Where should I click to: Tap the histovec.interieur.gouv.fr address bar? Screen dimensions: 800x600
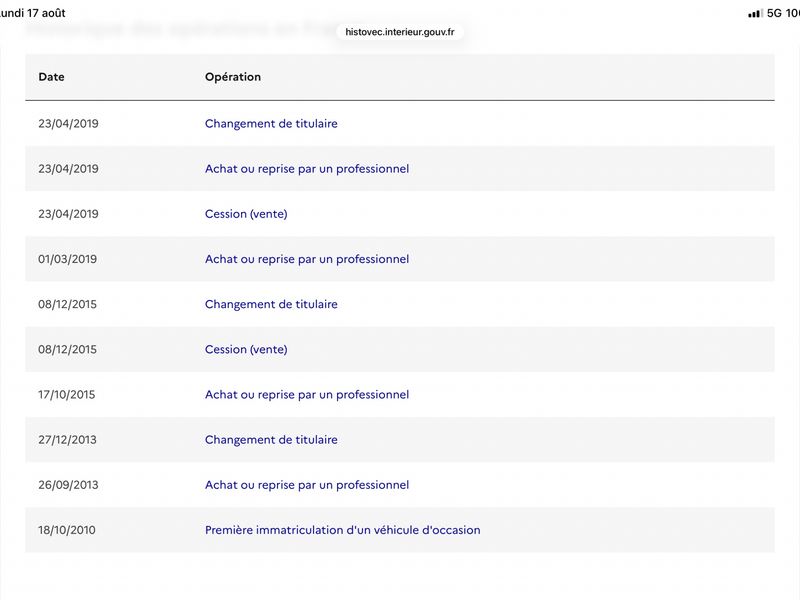[x=400, y=32]
